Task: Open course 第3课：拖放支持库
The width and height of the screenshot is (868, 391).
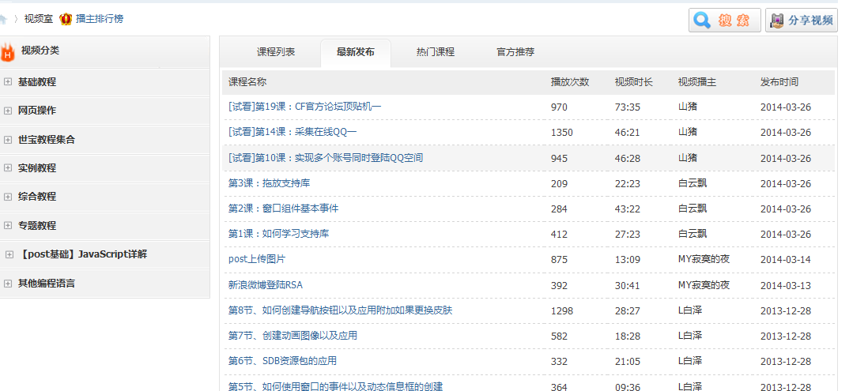Action: (269, 183)
